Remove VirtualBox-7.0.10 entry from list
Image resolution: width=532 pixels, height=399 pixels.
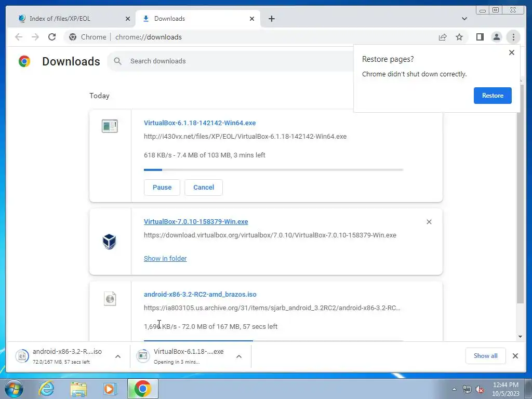pyautogui.click(x=429, y=221)
